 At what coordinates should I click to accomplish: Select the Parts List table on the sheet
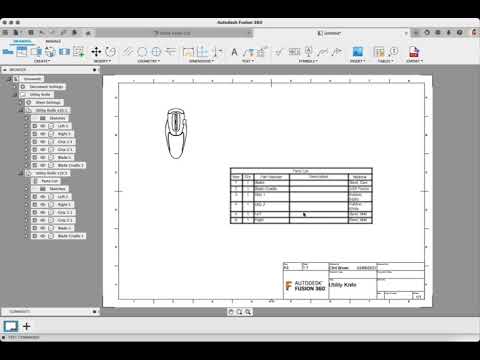(301, 196)
